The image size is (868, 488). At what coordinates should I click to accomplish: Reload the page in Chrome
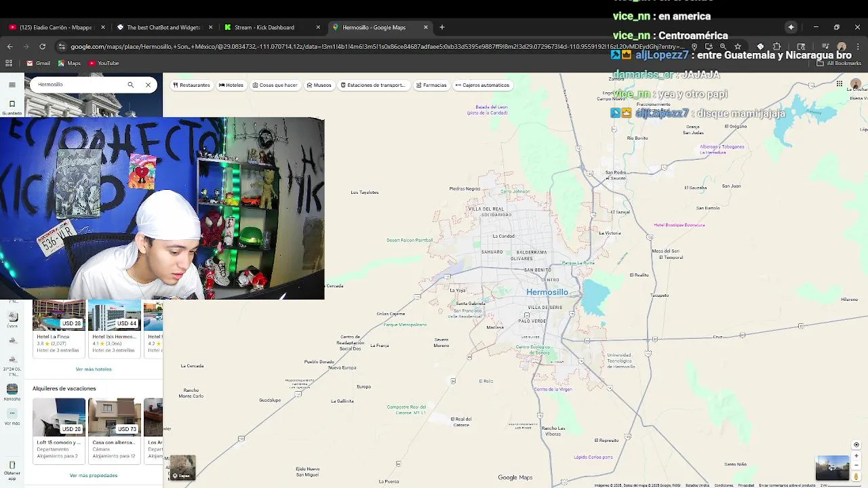click(x=42, y=47)
